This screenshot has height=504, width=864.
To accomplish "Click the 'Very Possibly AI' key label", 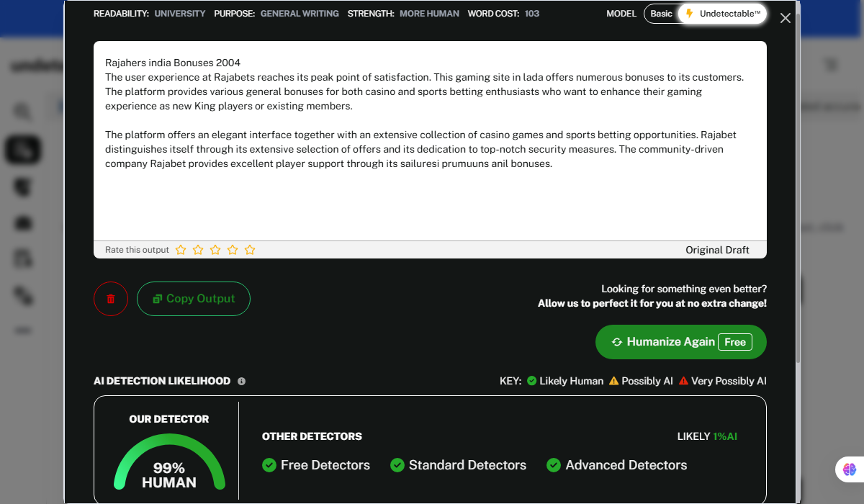I will click(729, 381).
